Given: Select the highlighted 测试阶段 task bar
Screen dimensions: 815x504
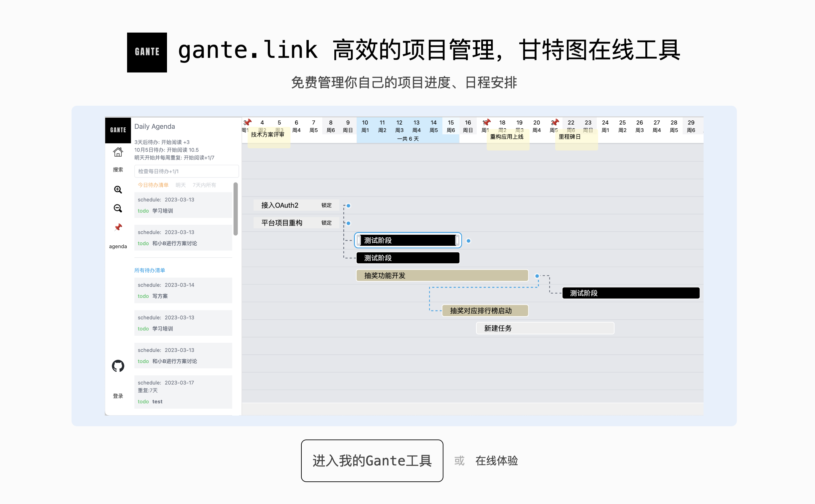Looking at the screenshot, I should coord(408,240).
